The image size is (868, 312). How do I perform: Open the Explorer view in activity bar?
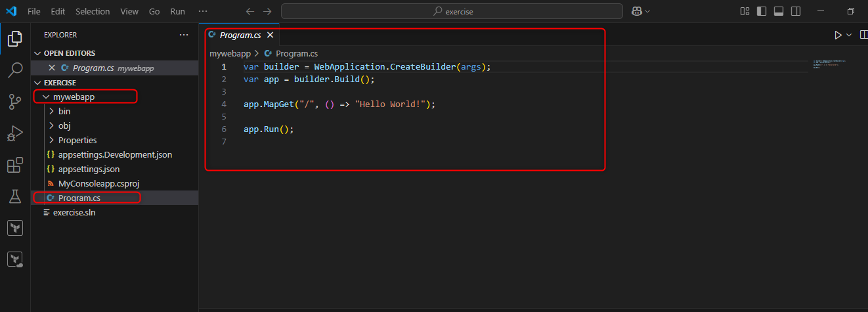[14, 39]
